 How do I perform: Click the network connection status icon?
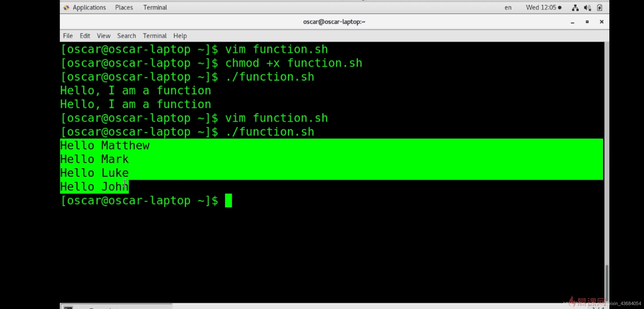click(x=575, y=8)
